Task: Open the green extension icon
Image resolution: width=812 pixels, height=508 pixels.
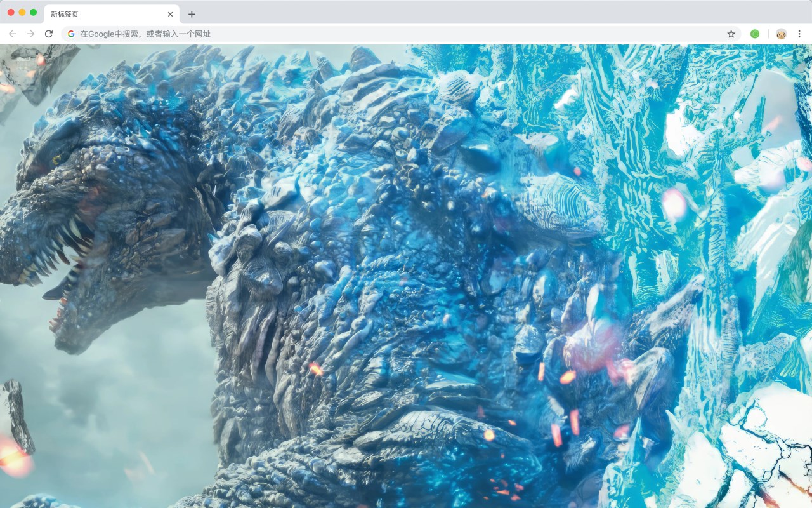Action: (755, 34)
